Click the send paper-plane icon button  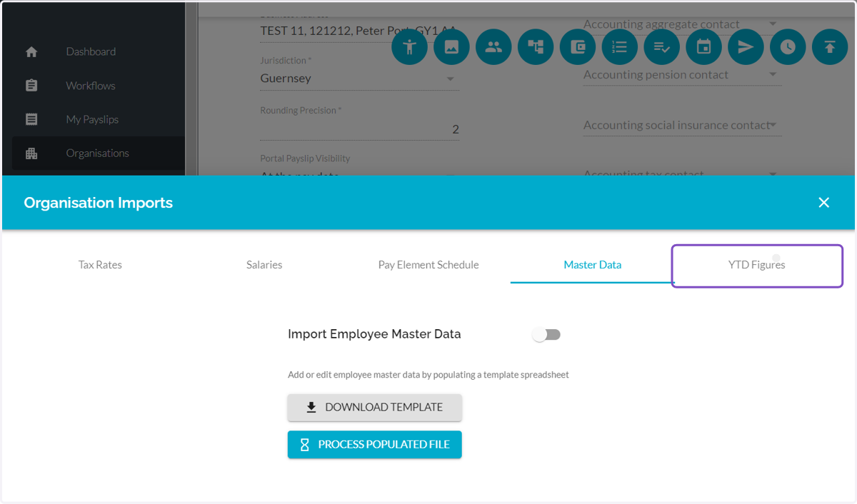point(746,46)
